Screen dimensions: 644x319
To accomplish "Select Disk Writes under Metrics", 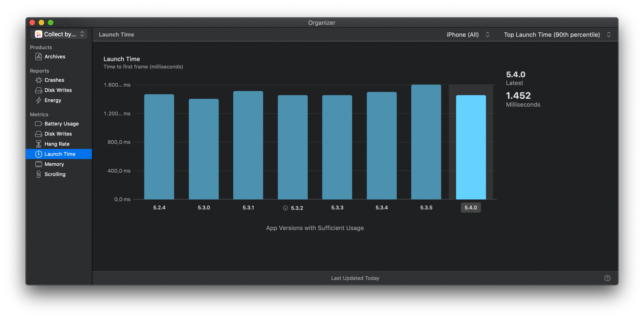I will 58,134.
